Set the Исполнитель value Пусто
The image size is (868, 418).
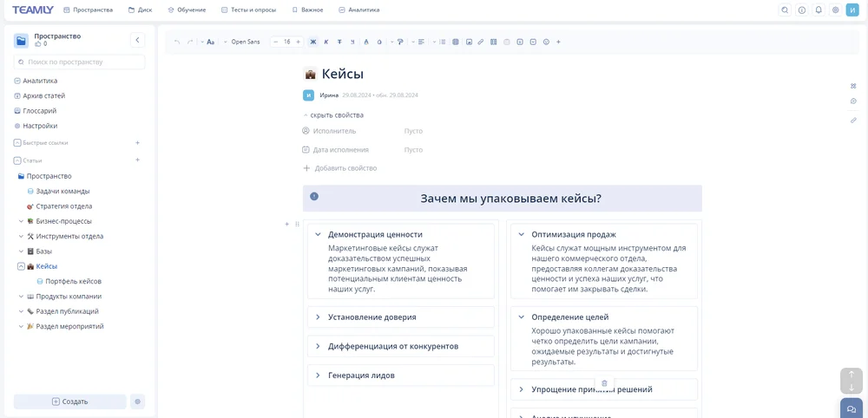tap(413, 131)
